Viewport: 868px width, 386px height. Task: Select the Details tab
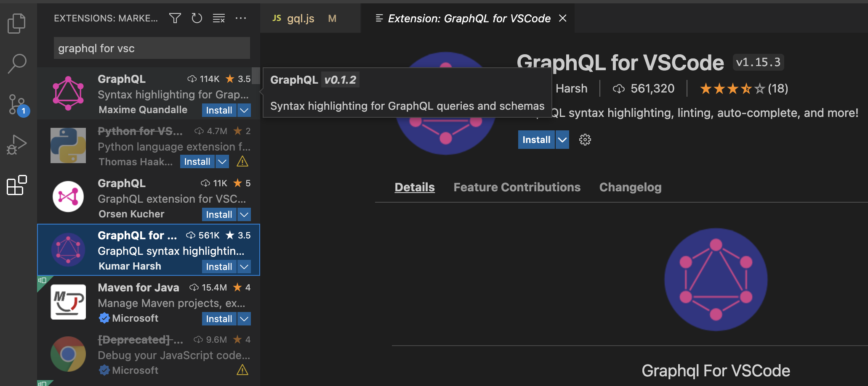415,187
